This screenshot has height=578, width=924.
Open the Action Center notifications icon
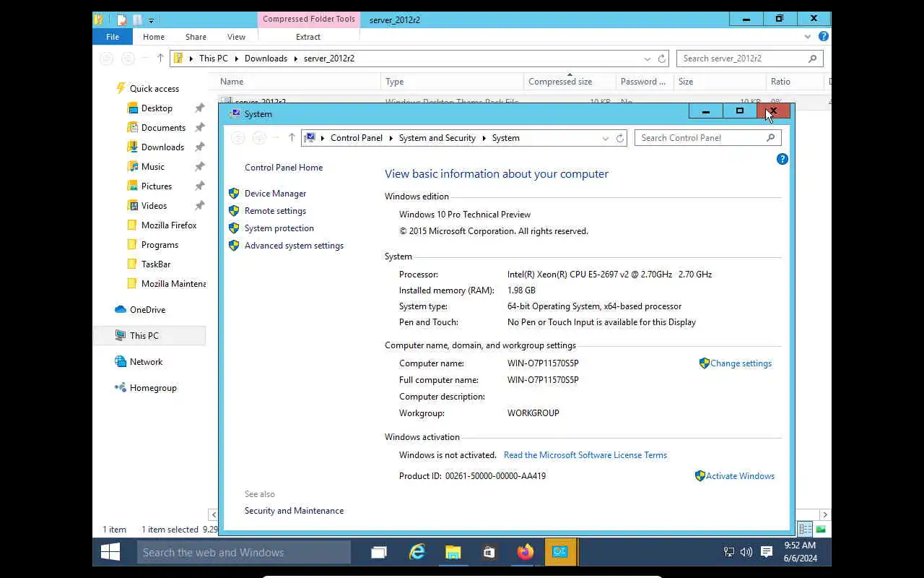[x=767, y=552]
